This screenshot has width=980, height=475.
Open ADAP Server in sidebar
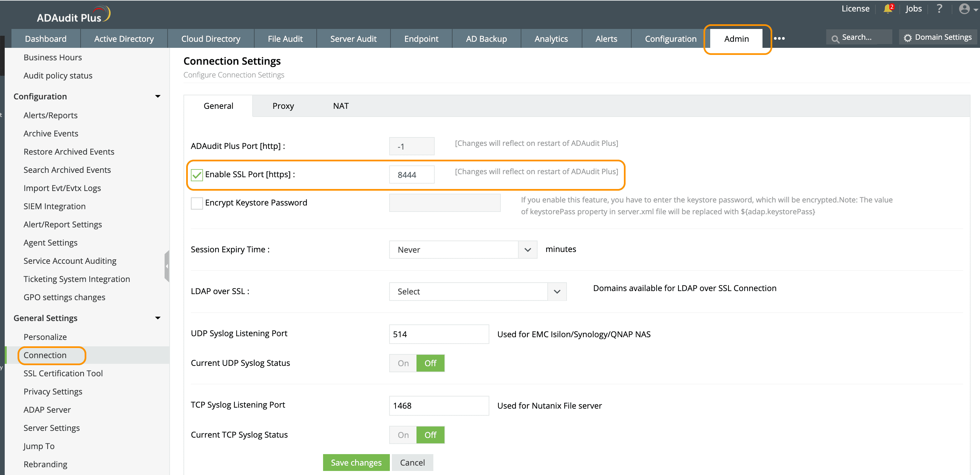pyautogui.click(x=47, y=410)
